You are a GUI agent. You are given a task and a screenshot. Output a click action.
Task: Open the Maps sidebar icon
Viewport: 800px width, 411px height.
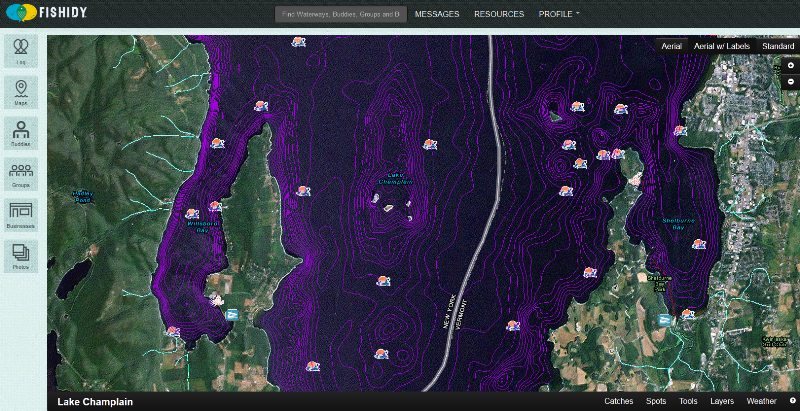tap(21, 92)
